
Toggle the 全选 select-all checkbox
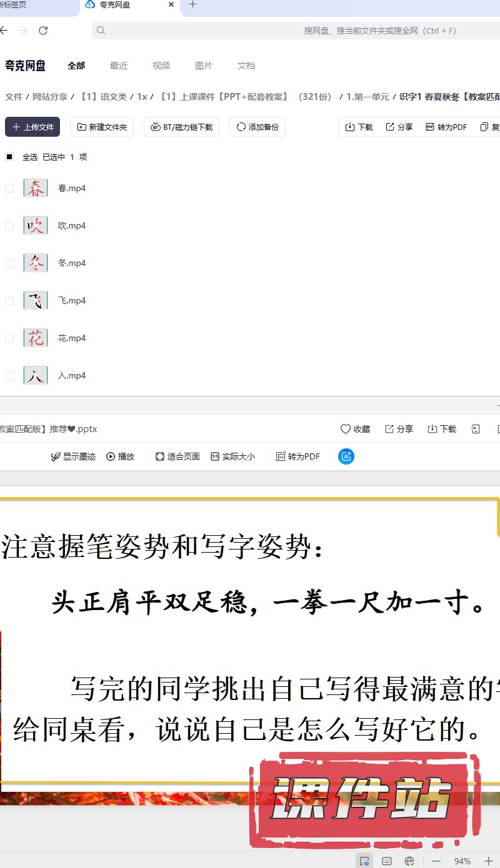(x=9, y=157)
